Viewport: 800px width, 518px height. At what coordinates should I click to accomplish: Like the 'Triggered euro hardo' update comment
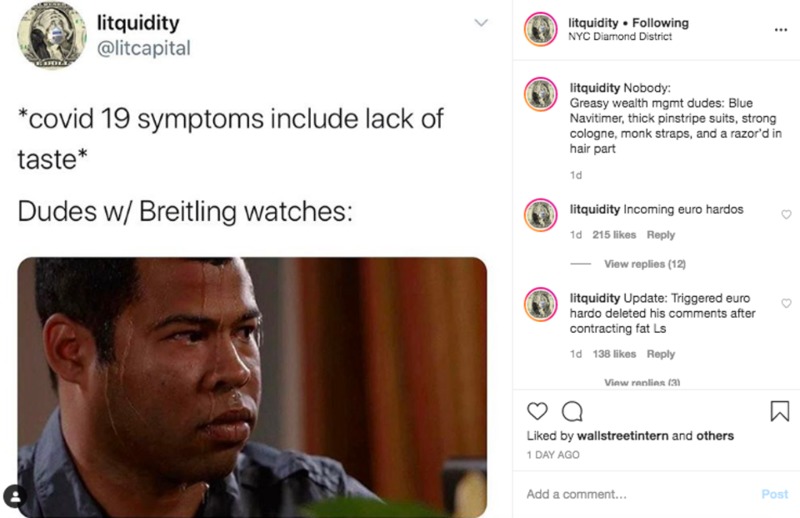pos(786,303)
